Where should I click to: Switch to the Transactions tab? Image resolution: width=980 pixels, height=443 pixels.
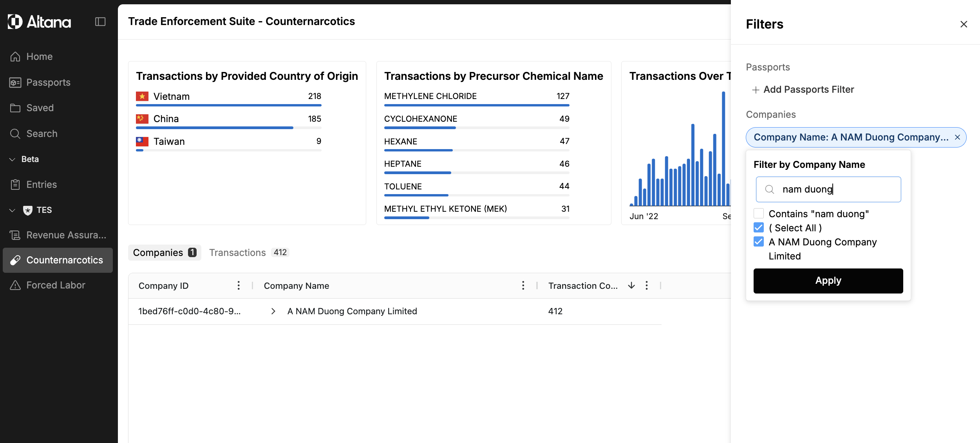point(249,253)
